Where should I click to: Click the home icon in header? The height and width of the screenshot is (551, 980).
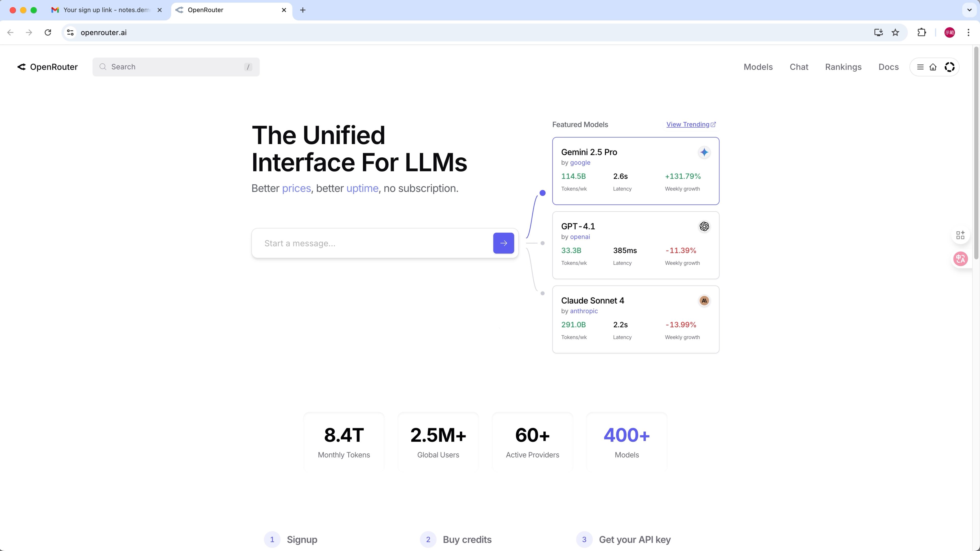click(933, 67)
